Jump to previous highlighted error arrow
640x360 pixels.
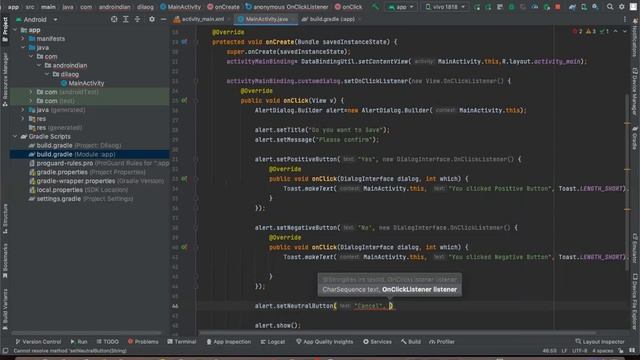(616, 31)
